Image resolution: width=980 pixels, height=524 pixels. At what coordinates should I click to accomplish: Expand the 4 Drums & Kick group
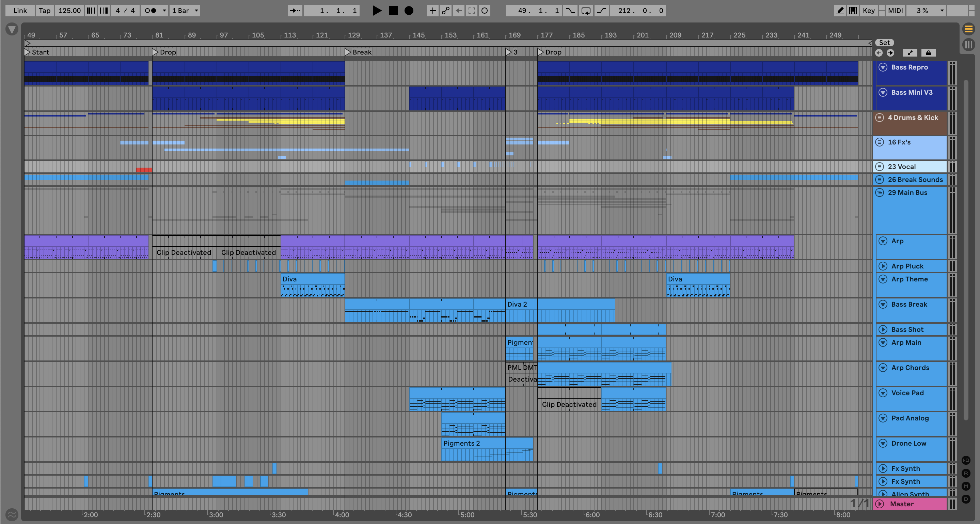pos(880,118)
